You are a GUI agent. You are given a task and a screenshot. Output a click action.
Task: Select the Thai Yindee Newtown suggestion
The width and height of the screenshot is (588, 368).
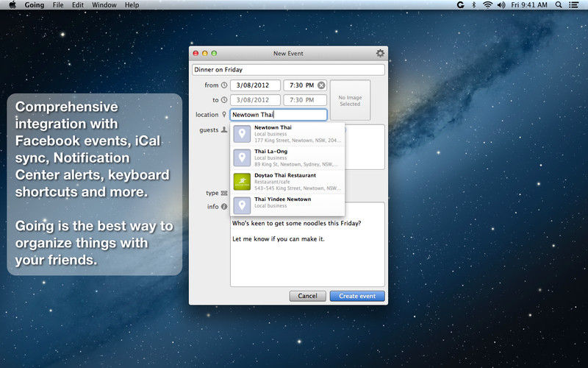(287, 205)
